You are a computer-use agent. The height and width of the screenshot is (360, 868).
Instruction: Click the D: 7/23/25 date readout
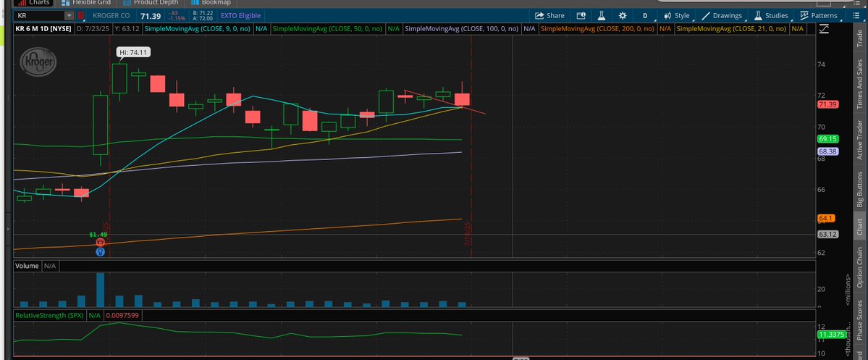[93, 28]
